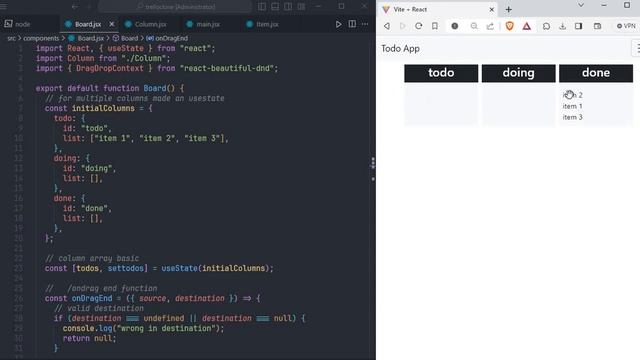
Task: Go back in VS Code navigation history
Action: (x=75, y=7)
